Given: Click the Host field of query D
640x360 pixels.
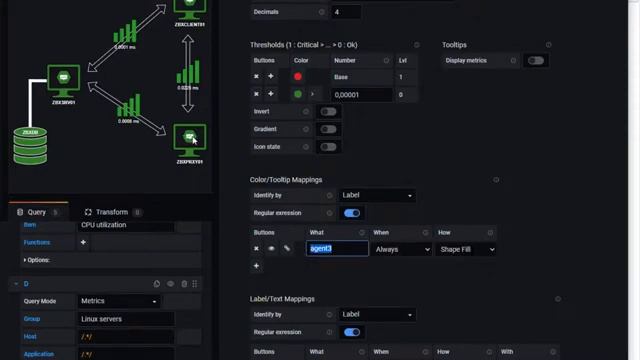Looking at the screenshot, I should tap(126, 337).
